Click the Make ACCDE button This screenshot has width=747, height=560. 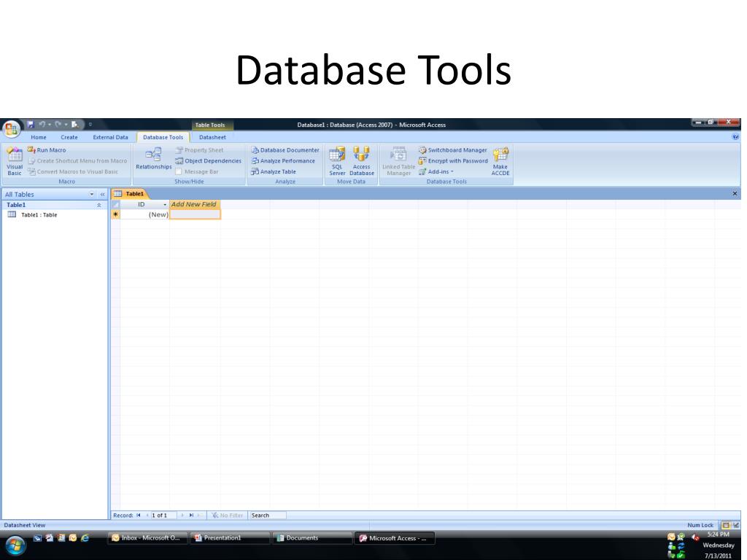point(500,161)
